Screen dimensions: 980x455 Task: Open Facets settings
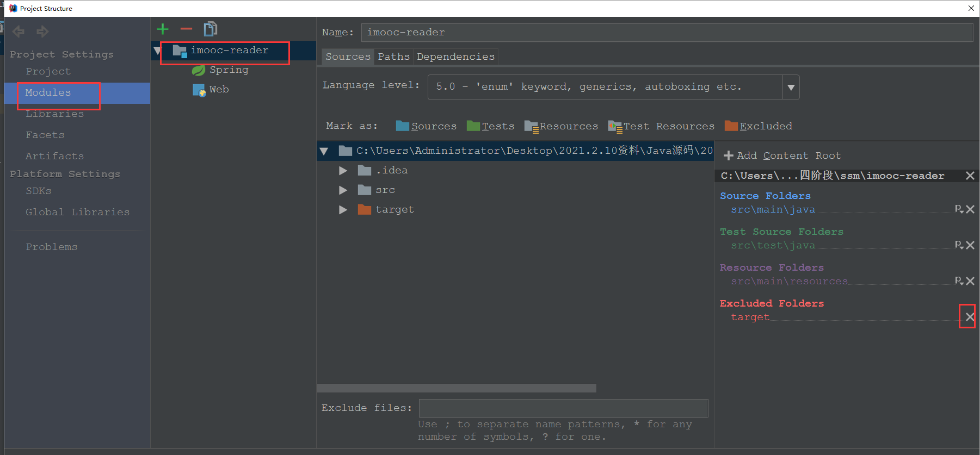(45, 135)
